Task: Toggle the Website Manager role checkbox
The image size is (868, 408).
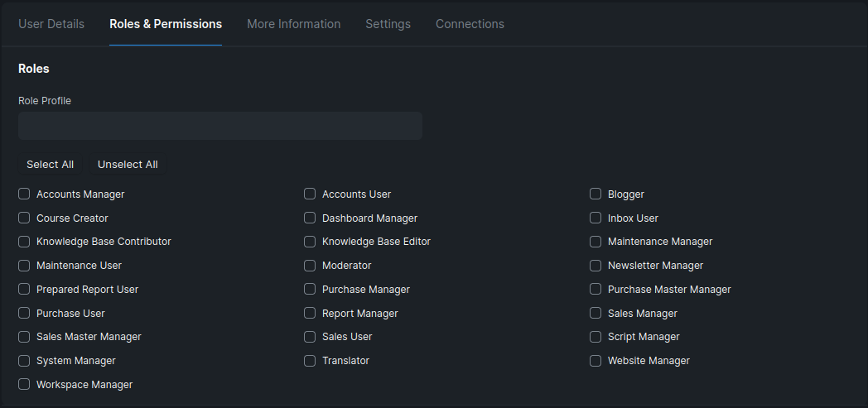Action: point(596,361)
